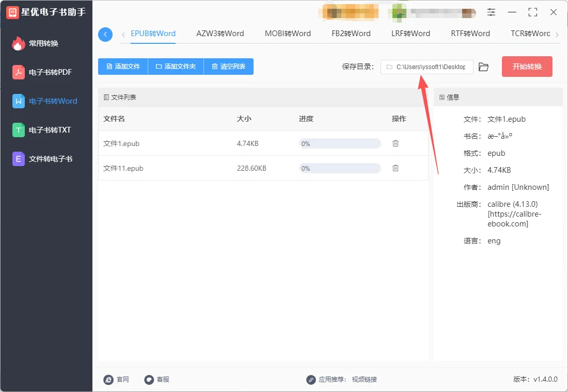Click the 添加文件夹 button
The width and height of the screenshot is (568, 392).
pos(176,67)
